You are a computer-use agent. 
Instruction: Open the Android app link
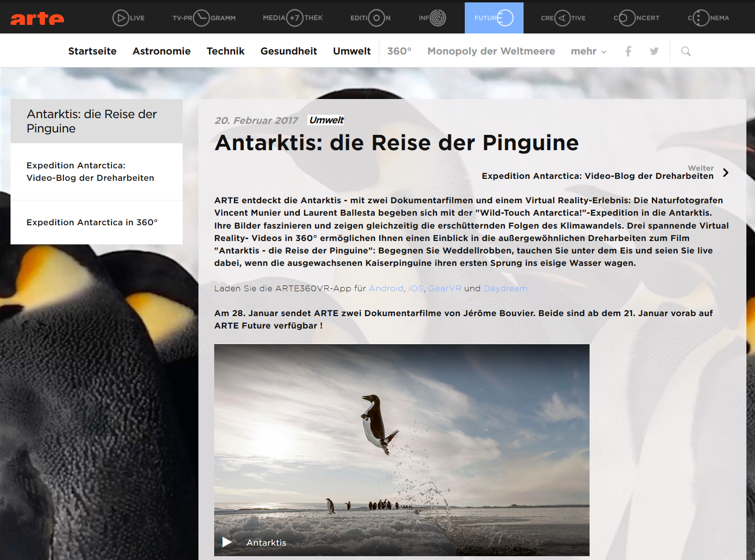[x=386, y=288]
